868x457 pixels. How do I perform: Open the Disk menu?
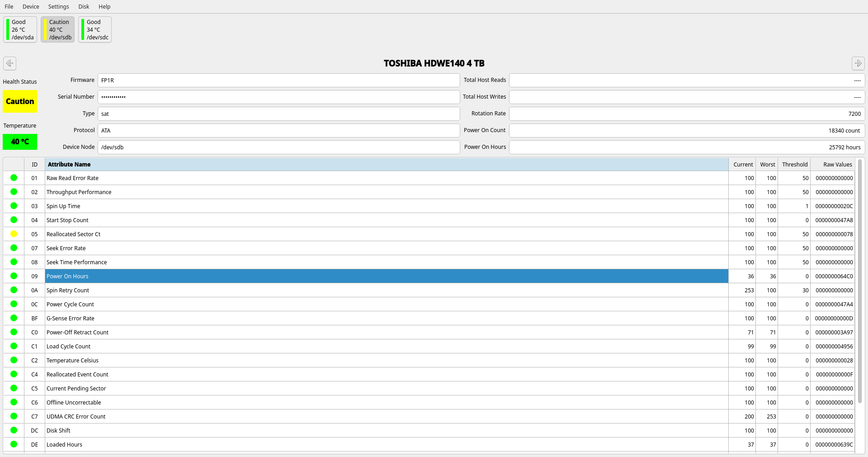click(x=84, y=7)
